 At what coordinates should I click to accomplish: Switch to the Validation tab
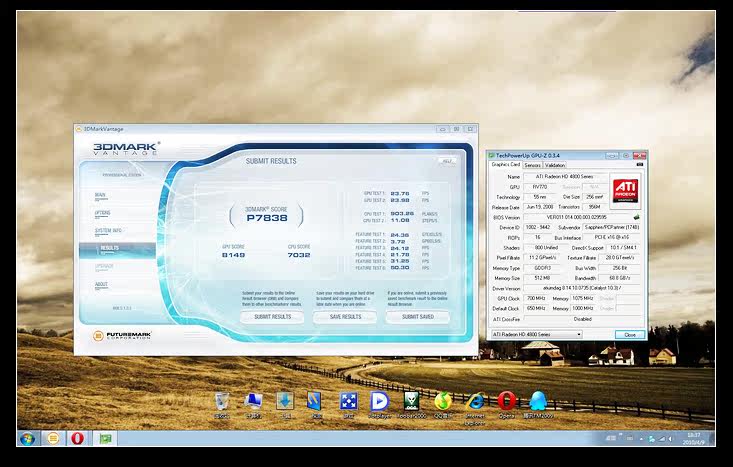(555, 165)
